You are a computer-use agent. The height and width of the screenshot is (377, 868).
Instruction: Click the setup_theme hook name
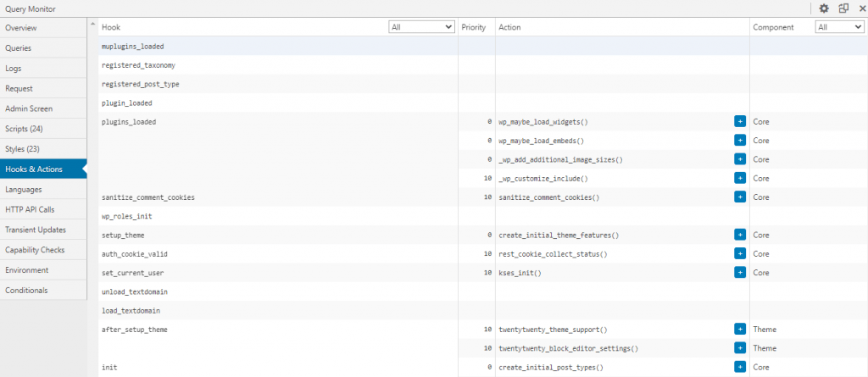(123, 236)
